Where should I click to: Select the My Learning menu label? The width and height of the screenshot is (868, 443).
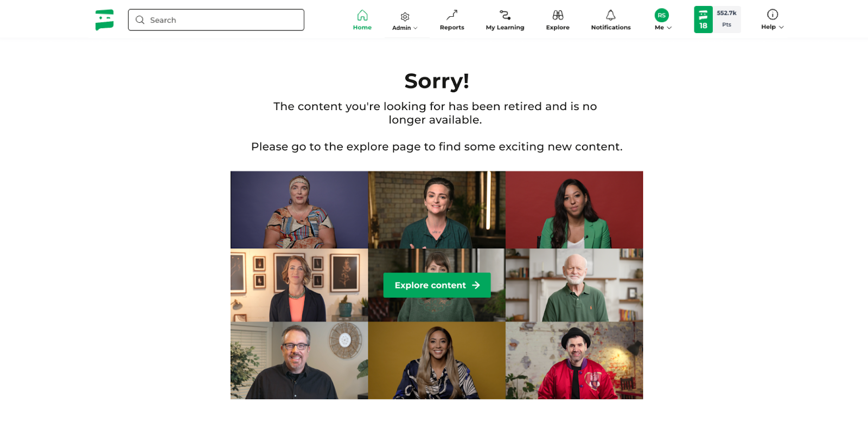(x=505, y=28)
